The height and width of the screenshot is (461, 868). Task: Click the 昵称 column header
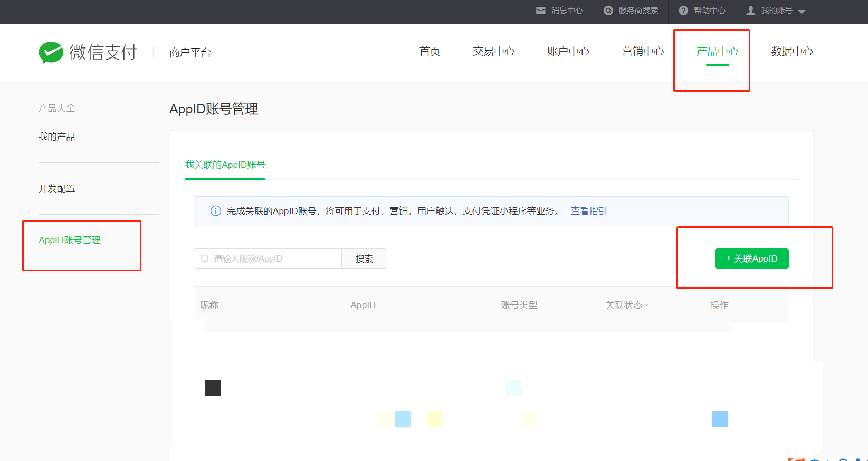(209, 305)
